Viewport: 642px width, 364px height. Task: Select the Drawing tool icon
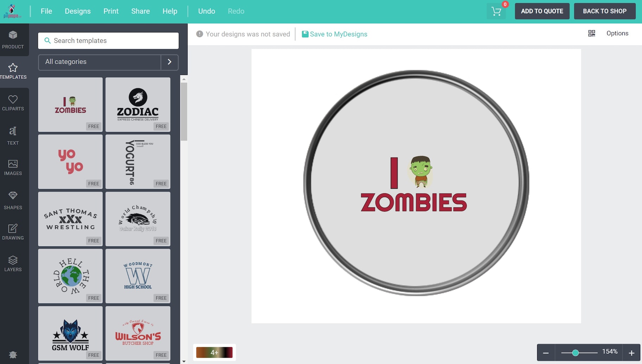pyautogui.click(x=13, y=228)
